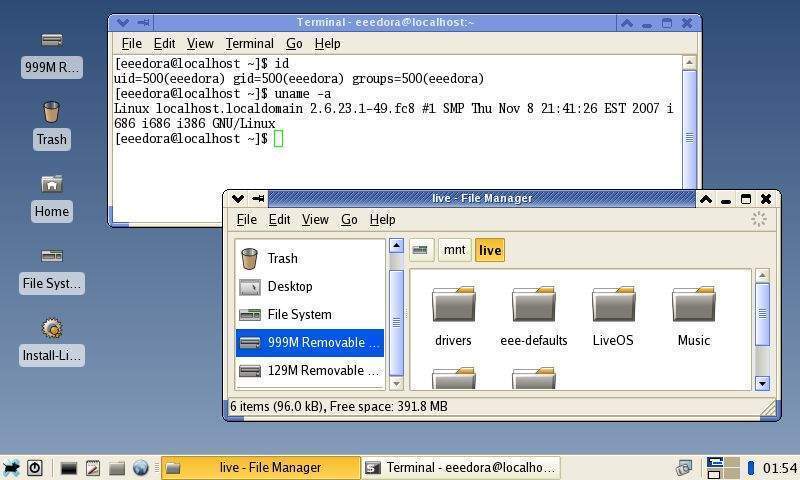Open the Terminal menu in the Terminal menubar
The image size is (800, 480).
pos(249,43)
